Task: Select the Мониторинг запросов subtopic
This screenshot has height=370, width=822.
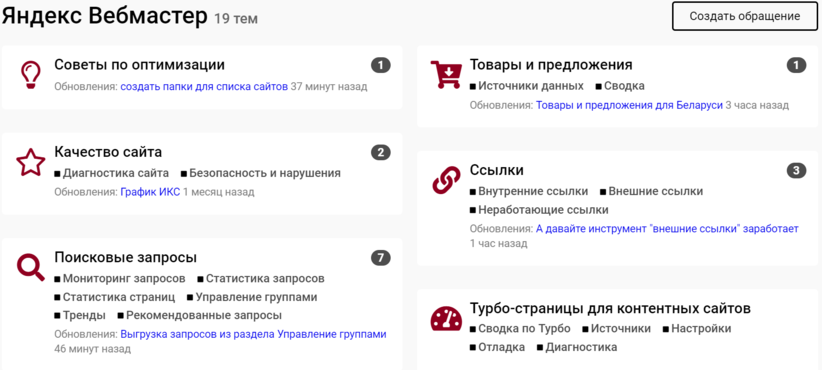Action: 120,278
